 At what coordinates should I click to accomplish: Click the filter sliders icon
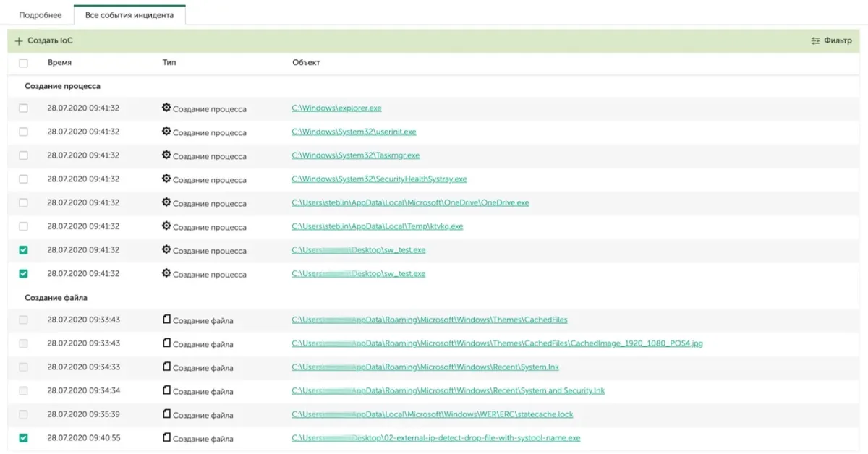[816, 41]
